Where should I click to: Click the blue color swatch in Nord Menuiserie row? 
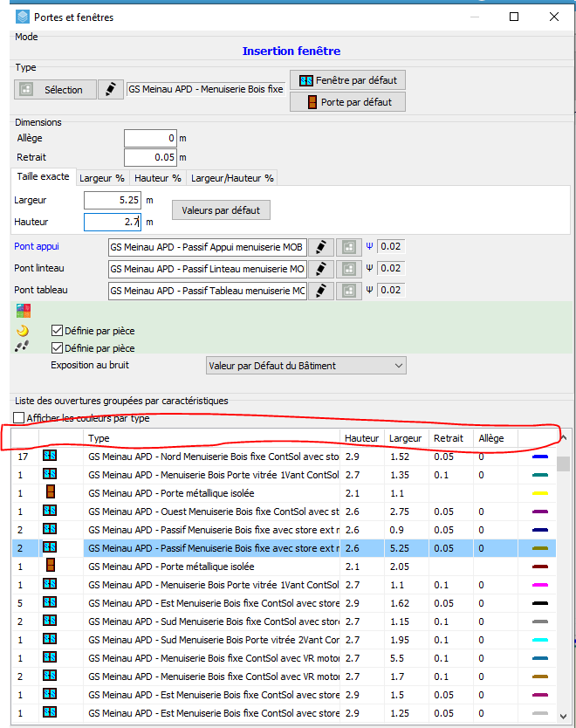(539, 457)
